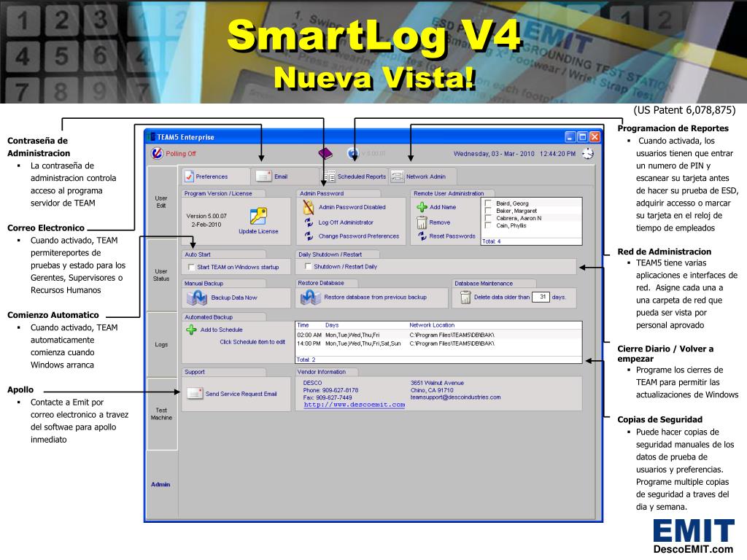Check Shutdown / Restart Daily
The image size is (747, 560).
click(309, 267)
